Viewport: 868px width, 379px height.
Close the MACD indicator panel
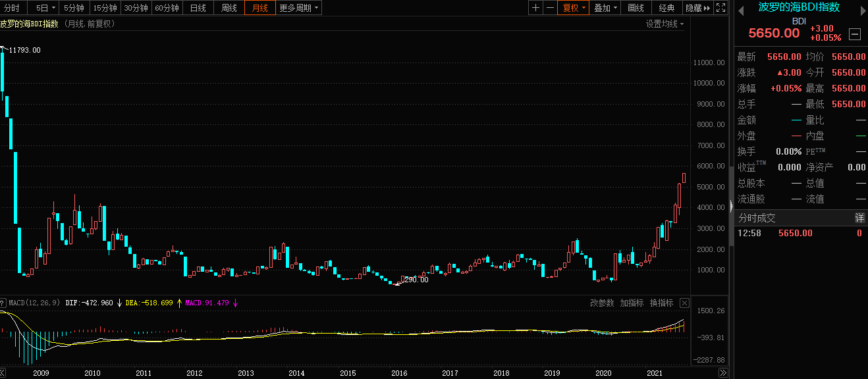[x=684, y=303]
